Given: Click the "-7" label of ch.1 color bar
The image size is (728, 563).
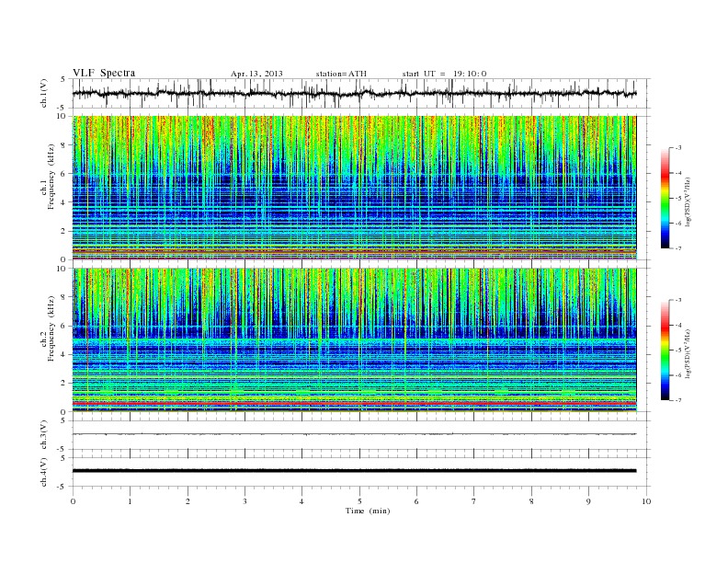Looking at the screenshot, I should click(678, 248).
